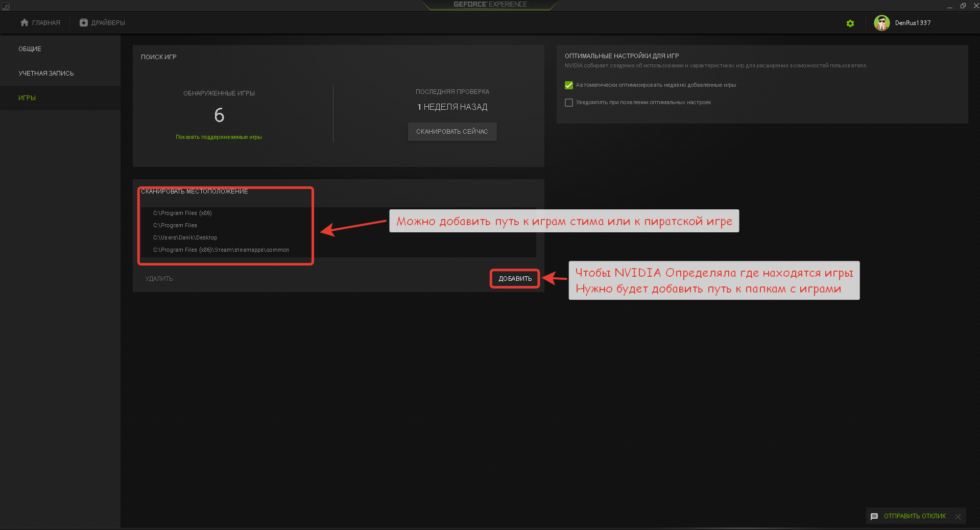Select the ИГРЫ settings section
The height and width of the screenshot is (530, 980).
pos(60,98)
